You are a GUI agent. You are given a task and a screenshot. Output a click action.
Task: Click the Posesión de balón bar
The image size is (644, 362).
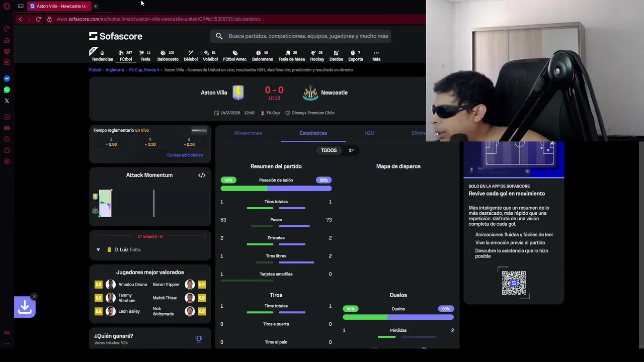(x=276, y=189)
